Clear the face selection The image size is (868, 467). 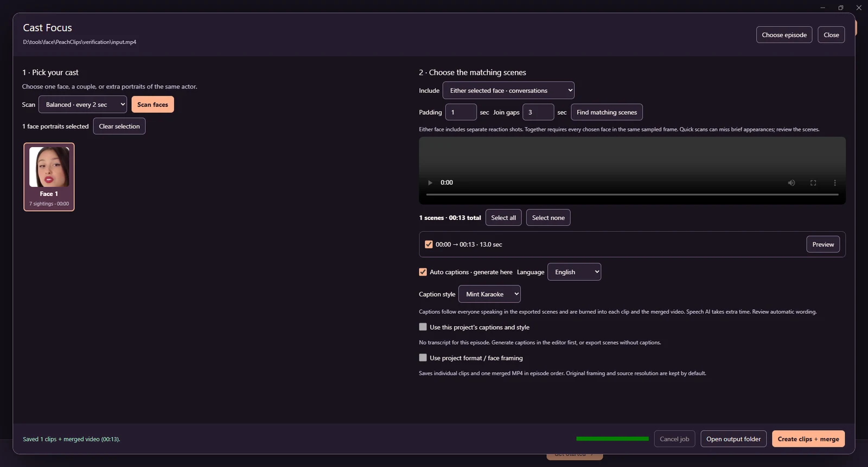pyautogui.click(x=119, y=126)
